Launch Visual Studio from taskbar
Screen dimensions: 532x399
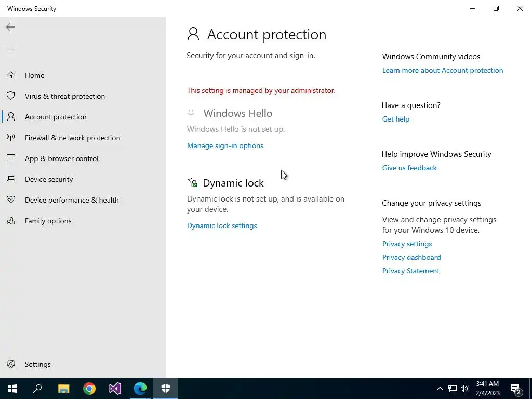coord(115,389)
